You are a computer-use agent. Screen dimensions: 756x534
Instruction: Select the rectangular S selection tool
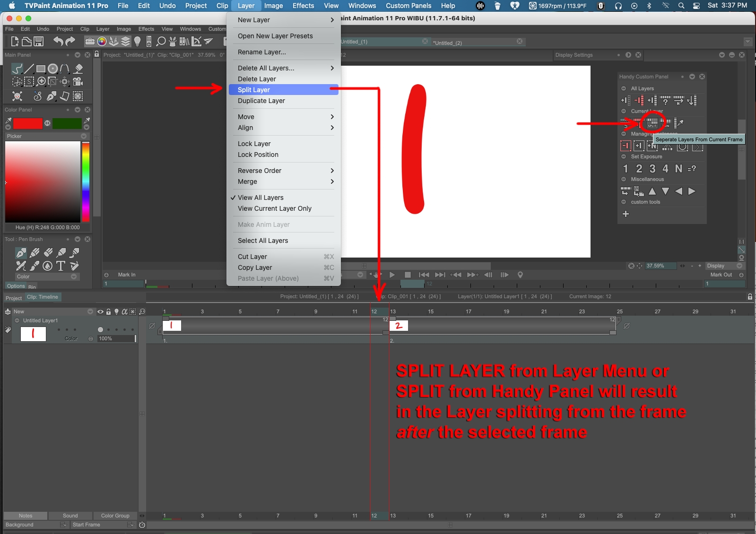coord(29,82)
